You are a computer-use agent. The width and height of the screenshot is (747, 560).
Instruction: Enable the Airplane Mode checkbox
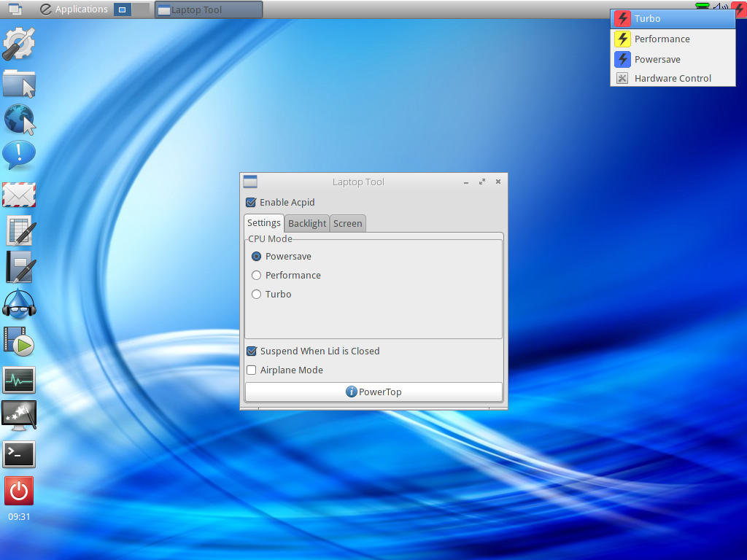(x=252, y=370)
